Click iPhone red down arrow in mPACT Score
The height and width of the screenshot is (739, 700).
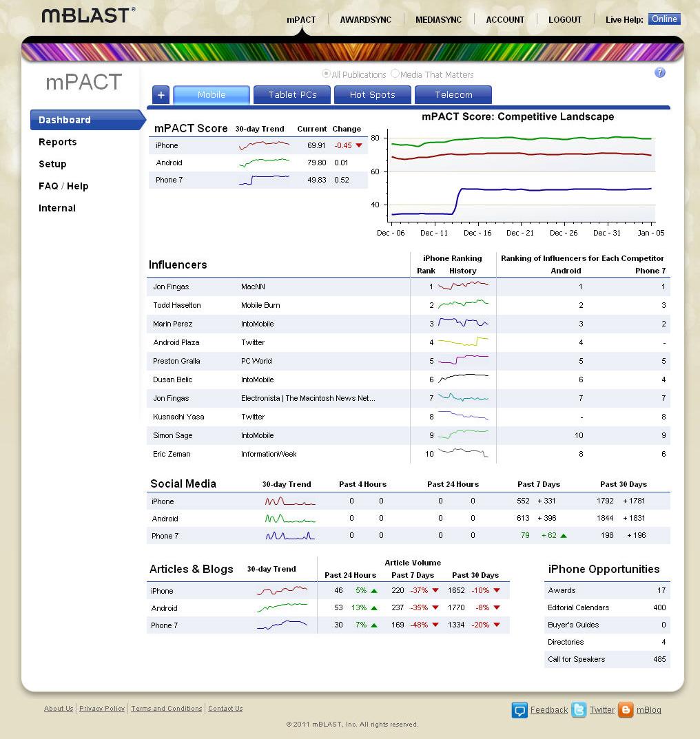coord(359,145)
